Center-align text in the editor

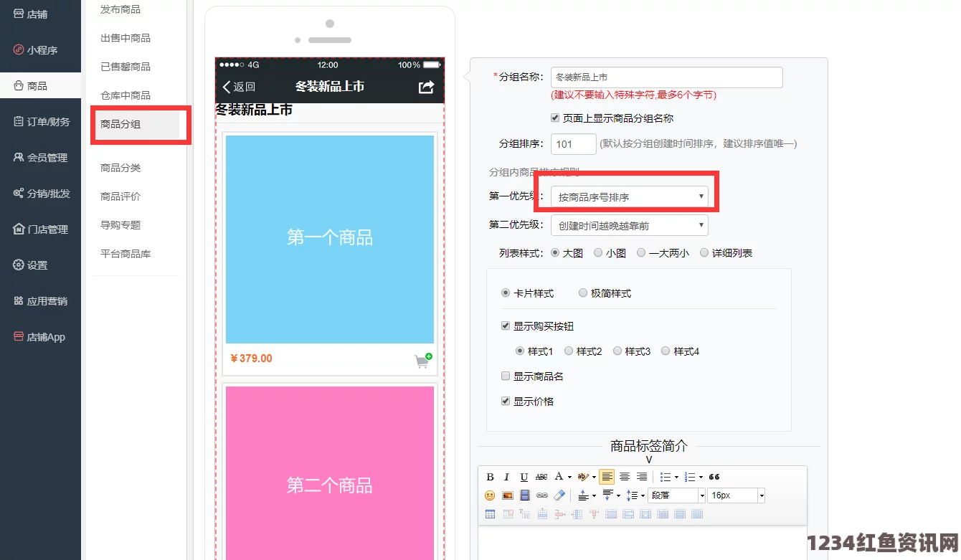(x=625, y=477)
